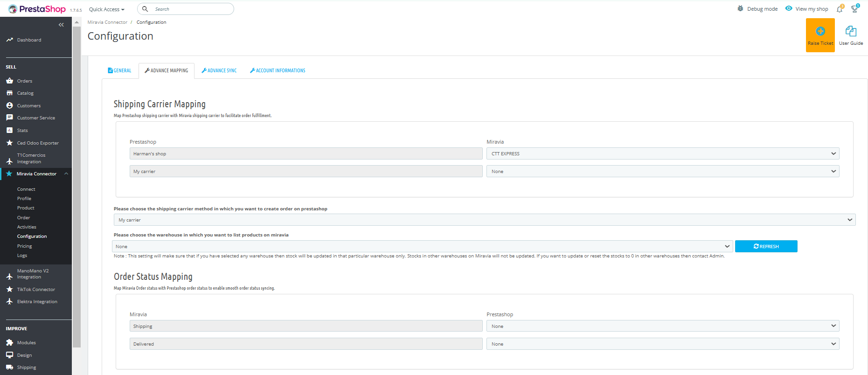Click the search magnifier icon
The image size is (868, 375).
[145, 9]
